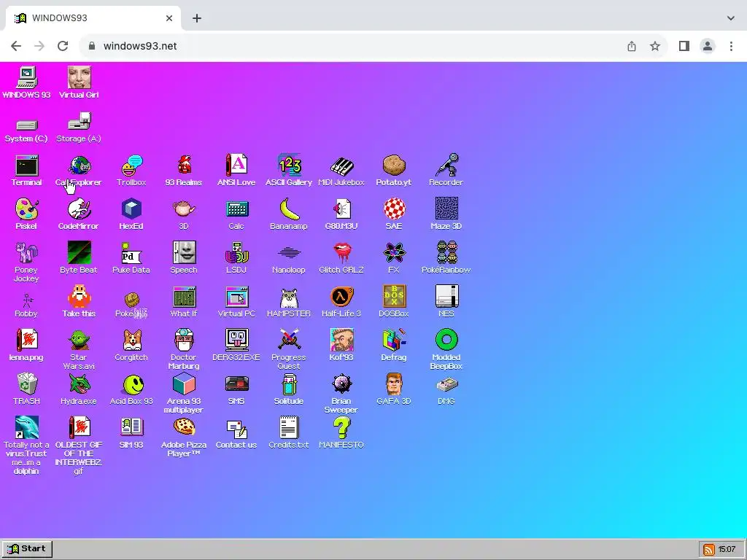
Task: Open the Glitch GRLZ lips icon
Action: click(341, 253)
